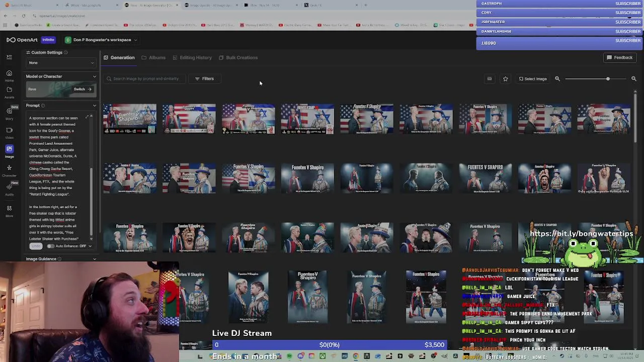The image size is (644, 362).
Task: Switch to the Generation tab
Action: point(119,57)
